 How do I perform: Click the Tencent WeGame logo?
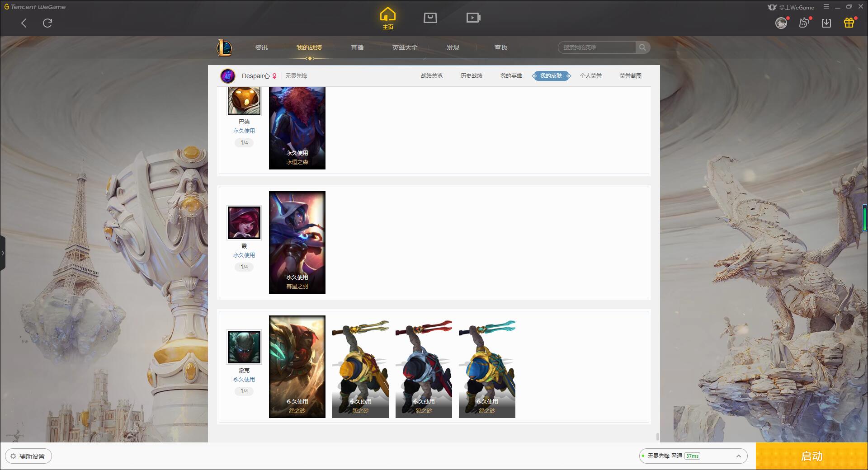pyautogui.click(x=35, y=7)
